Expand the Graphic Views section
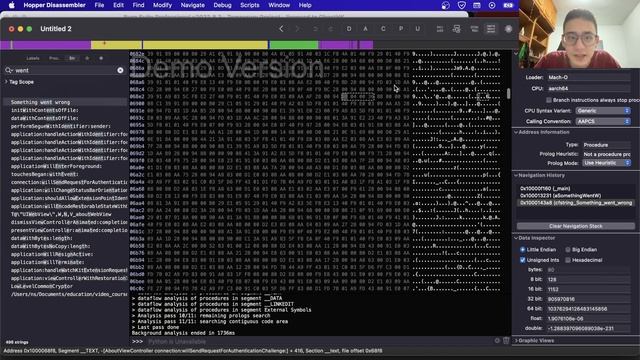 [516, 340]
